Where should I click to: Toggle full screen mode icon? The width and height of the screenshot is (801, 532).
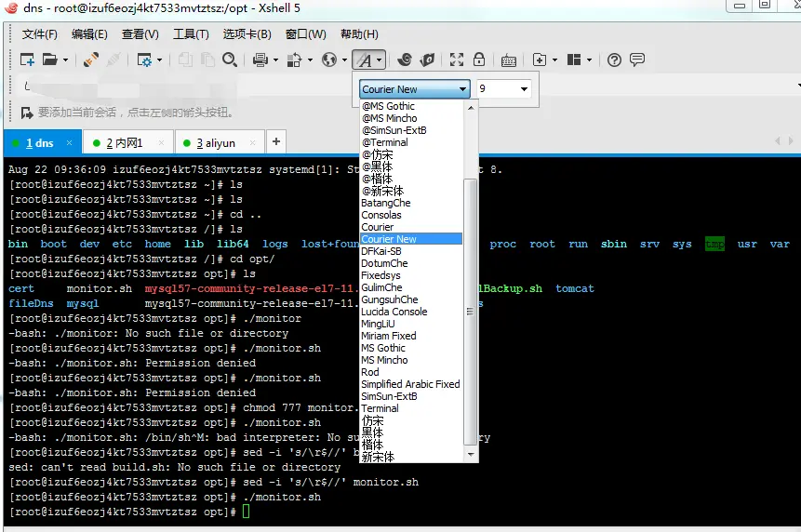tap(457, 60)
